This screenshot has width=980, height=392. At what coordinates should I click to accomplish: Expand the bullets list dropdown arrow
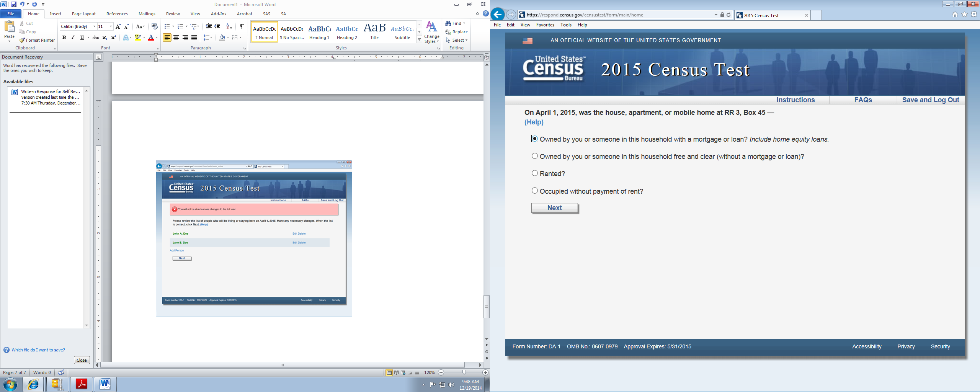click(x=173, y=26)
